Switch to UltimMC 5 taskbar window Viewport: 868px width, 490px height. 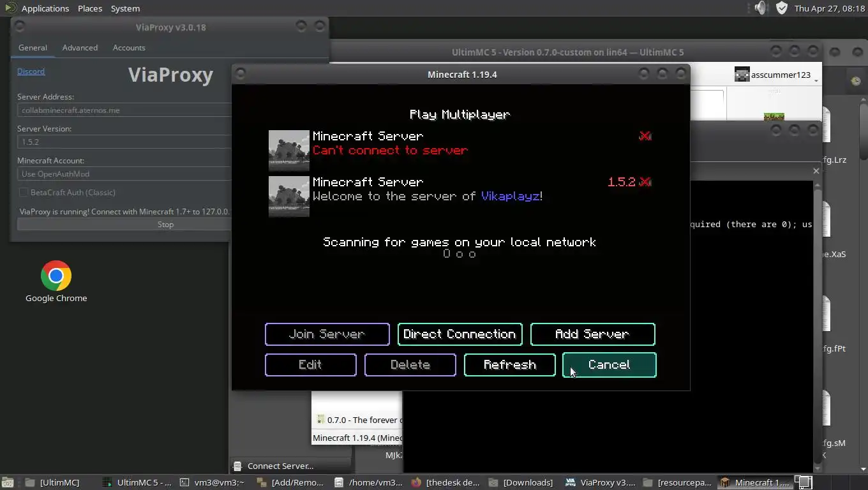(x=137, y=482)
